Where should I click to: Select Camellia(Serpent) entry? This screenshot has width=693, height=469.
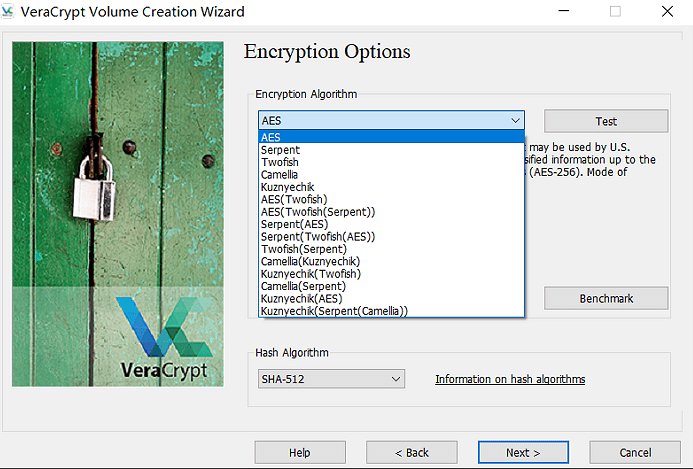(x=391, y=286)
